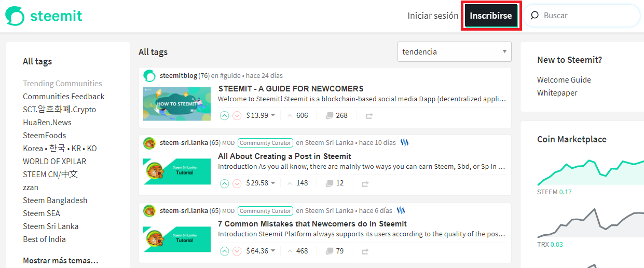Viewport: 644px width, 268px height.
Task: Click the hace 24 días timestamp
Action: 265,76
